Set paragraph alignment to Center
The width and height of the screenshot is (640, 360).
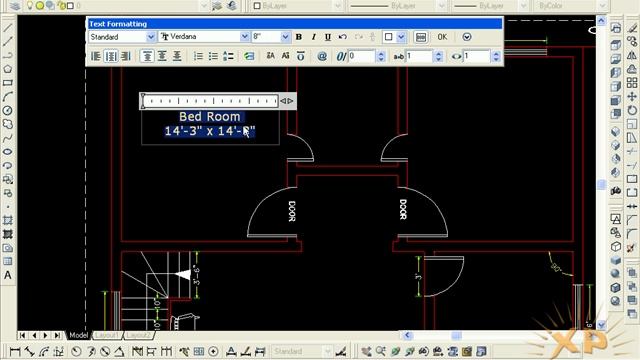pyautogui.click(x=111, y=56)
